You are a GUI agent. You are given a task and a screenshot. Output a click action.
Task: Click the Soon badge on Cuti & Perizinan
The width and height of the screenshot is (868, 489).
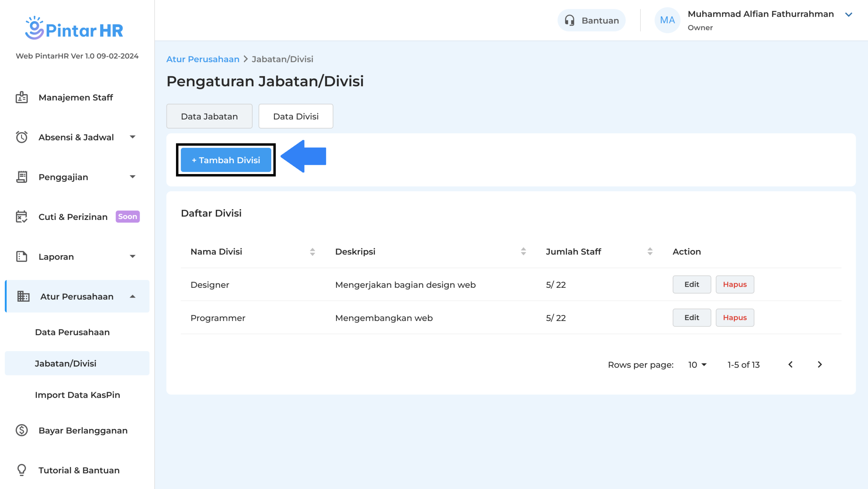(127, 217)
